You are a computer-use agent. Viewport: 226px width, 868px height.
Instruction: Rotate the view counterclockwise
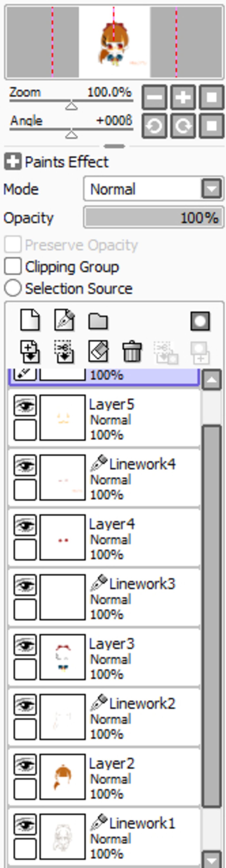click(154, 126)
